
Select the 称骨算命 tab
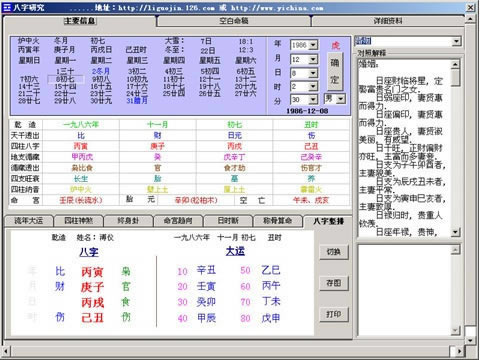pos(278,221)
